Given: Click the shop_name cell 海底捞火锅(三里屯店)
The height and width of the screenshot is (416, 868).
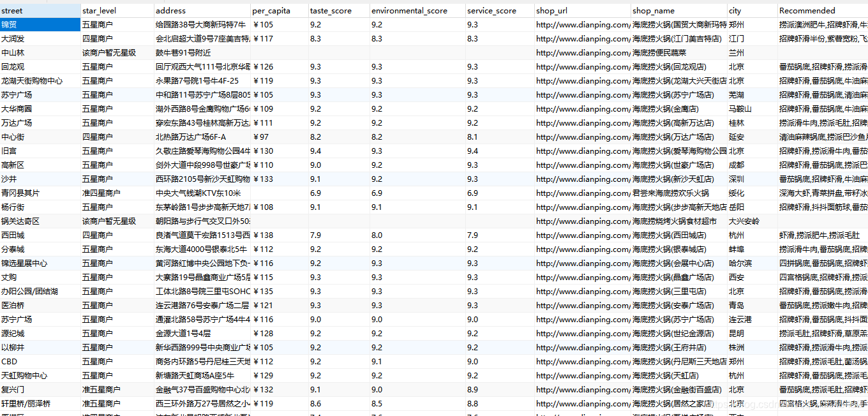Looking at the screenshot, I should click(x=679, y=291).
